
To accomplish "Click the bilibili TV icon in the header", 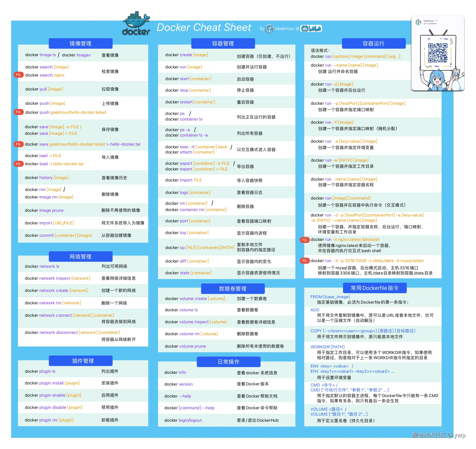I will pos(304,28).
